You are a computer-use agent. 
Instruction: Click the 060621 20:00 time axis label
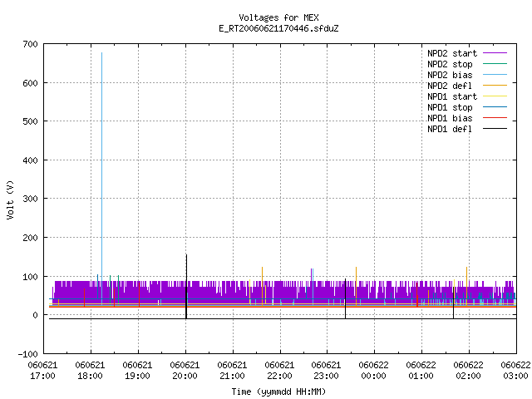point(185,371)
